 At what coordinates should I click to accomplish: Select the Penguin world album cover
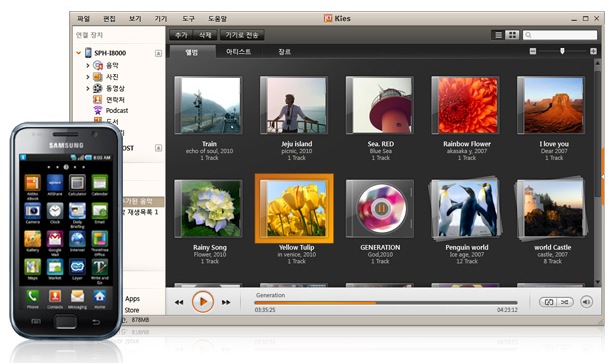click(x=465, y=209)
